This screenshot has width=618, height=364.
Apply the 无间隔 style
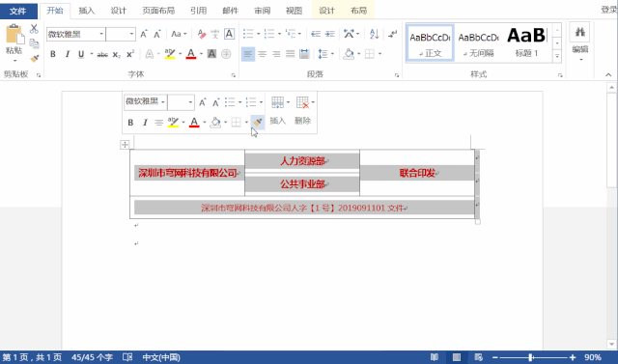click(x=479, y=42)
